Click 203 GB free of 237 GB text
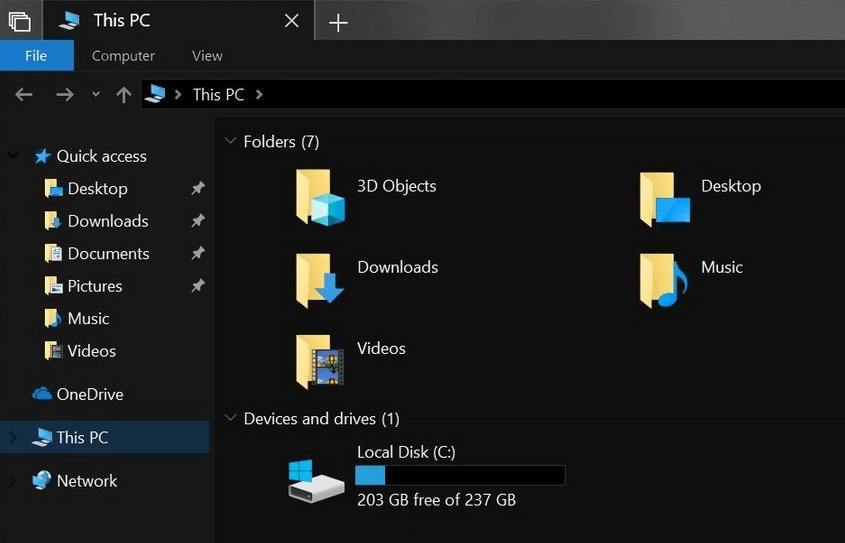The height and width of the screenshot is (543, 845). (437, 500)
